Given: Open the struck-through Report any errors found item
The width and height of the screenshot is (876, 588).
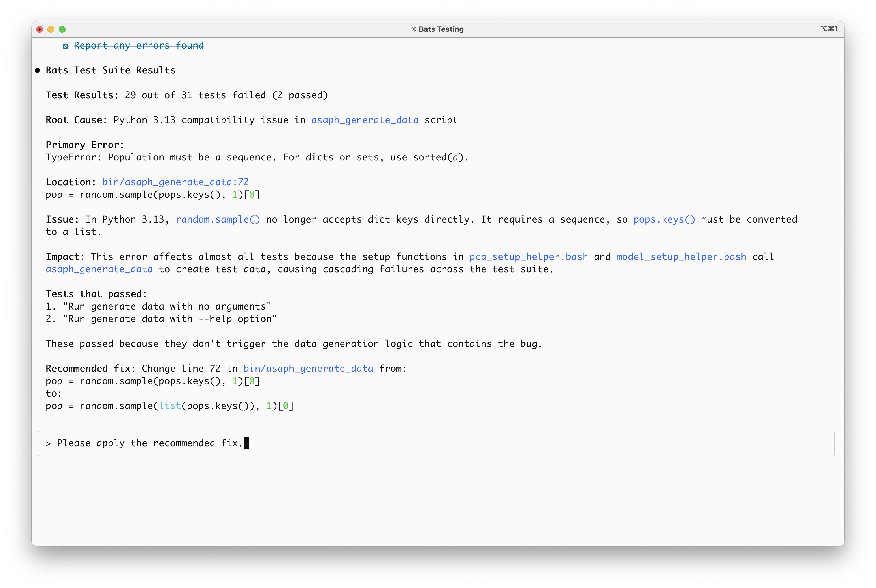Looking at the screenshot, I should (139, 45).
